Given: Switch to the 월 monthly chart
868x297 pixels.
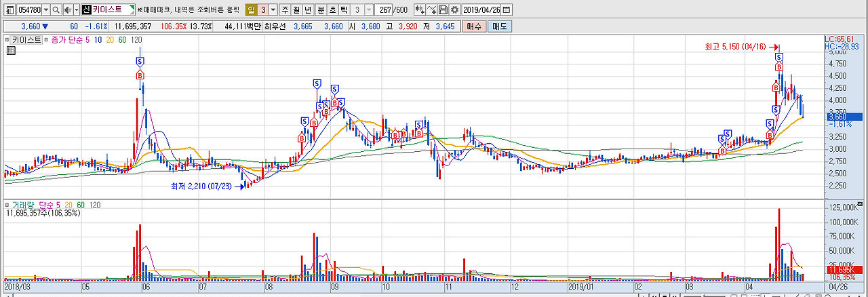Looking at the screenshot, I should 296,9.
